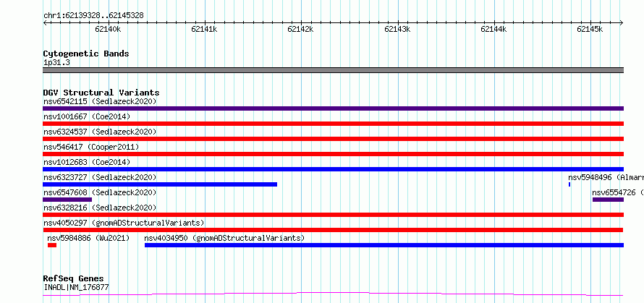644x303 pixels.
Task: Open the nsv1012683 (Coe2014) label
Action: (87, 162)
